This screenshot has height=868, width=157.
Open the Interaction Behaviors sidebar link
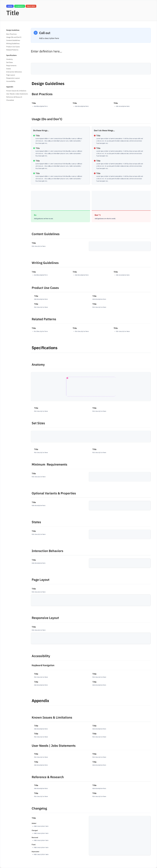pyautogui.click(x=14, y=72)
